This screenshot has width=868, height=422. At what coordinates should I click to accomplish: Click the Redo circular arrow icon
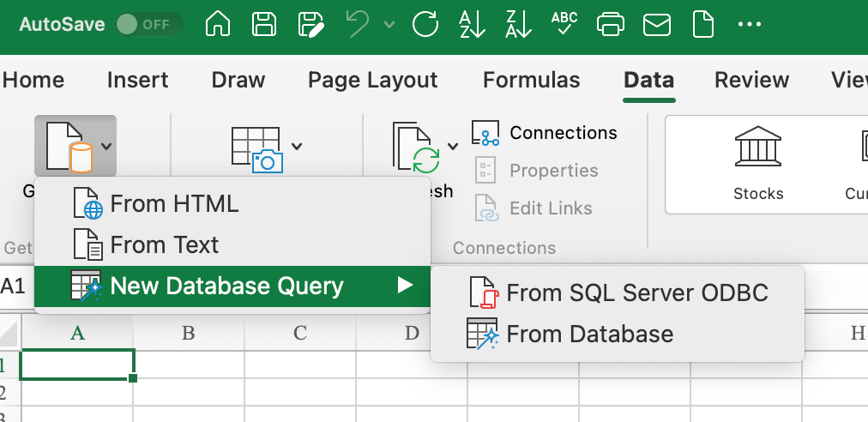click(425, 24)
